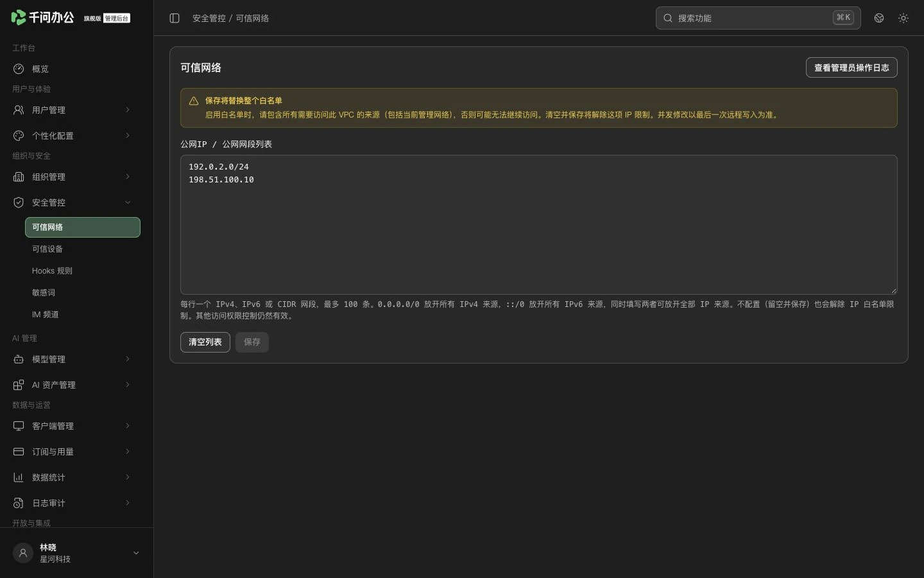
Task: Click the 安全管控 breadcrumb link
Action: pos(209,19)
